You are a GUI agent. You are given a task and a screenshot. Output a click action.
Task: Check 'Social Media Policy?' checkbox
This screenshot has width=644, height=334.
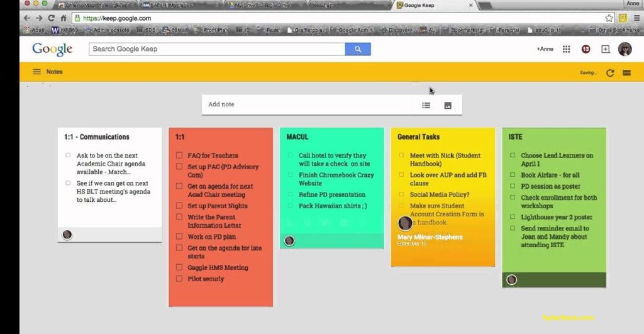click(401, 194)
